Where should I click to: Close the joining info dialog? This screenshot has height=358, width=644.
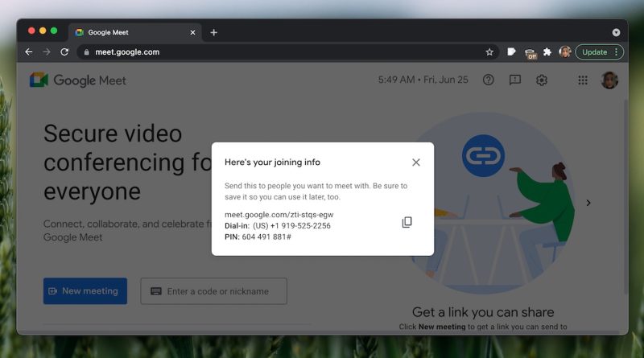(416, 163)
